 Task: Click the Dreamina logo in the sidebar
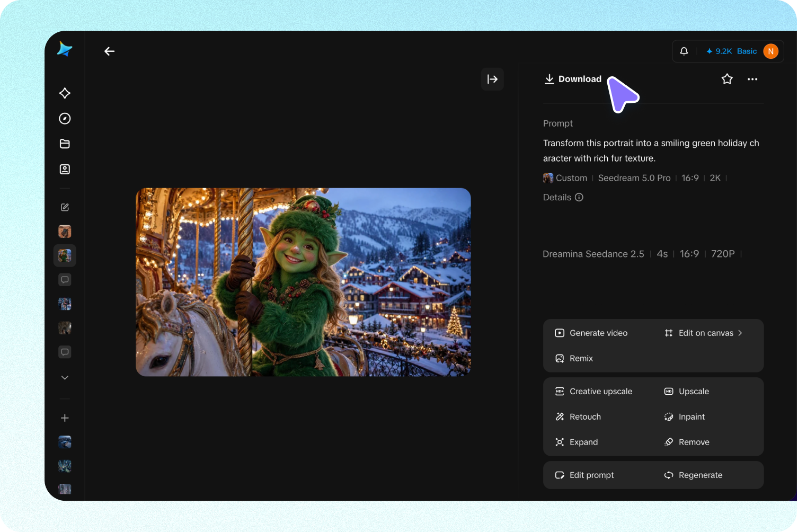tap(65, 49)
